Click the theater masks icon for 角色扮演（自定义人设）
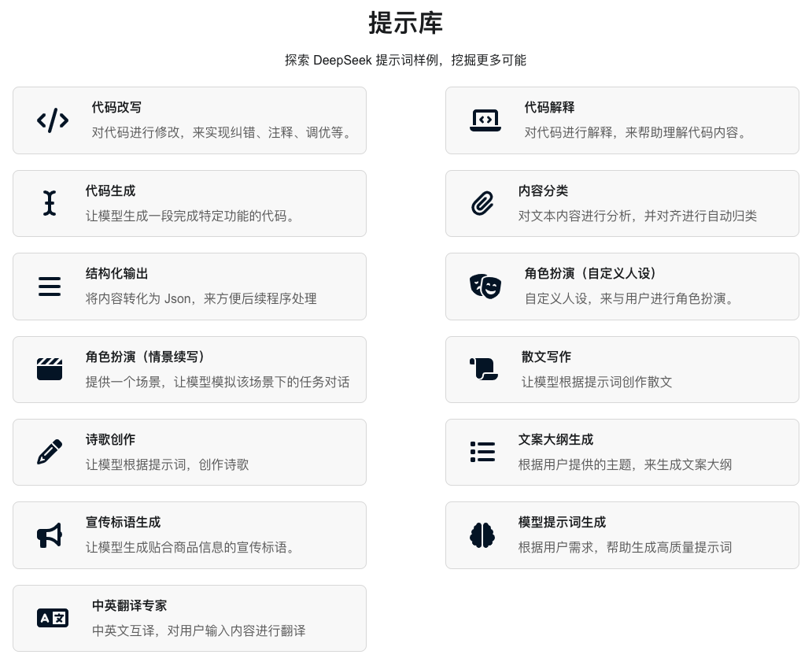Viewport: 812px width, 662px height. tap(485, 287)
